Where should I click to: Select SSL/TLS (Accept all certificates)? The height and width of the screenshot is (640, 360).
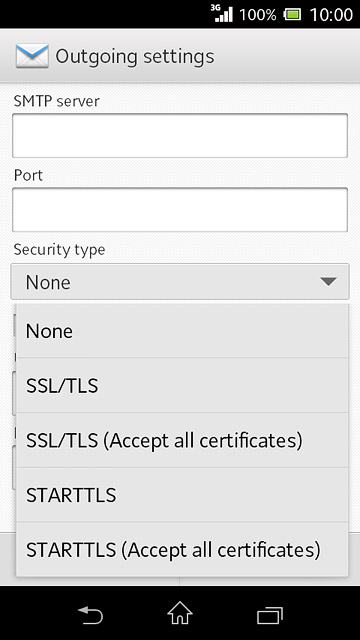(182, 440)
